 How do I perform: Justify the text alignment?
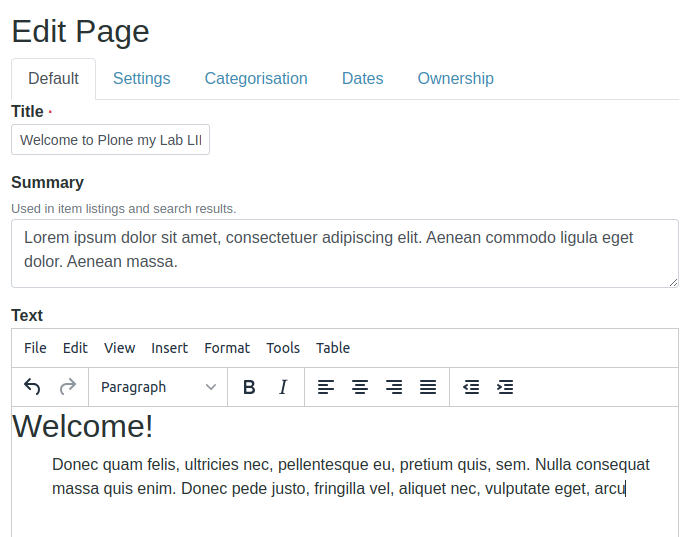click(x=428, y=387)
